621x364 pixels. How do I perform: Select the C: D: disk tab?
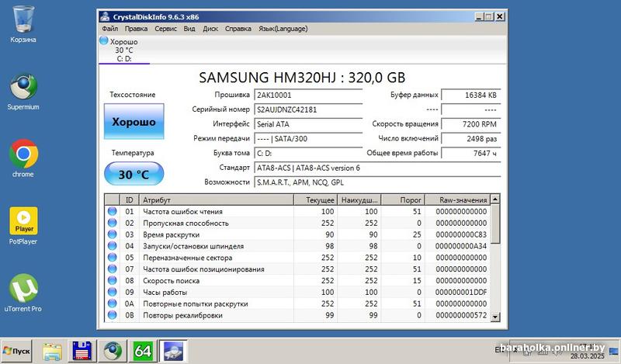point(124,50)
